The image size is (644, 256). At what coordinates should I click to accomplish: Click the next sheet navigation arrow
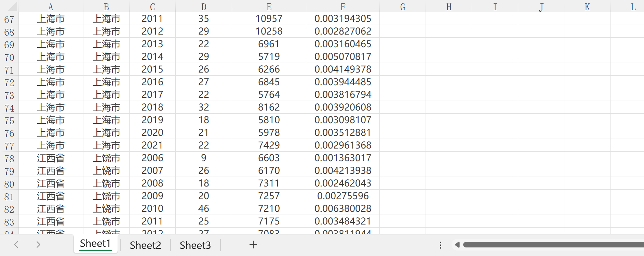point(38,244)
